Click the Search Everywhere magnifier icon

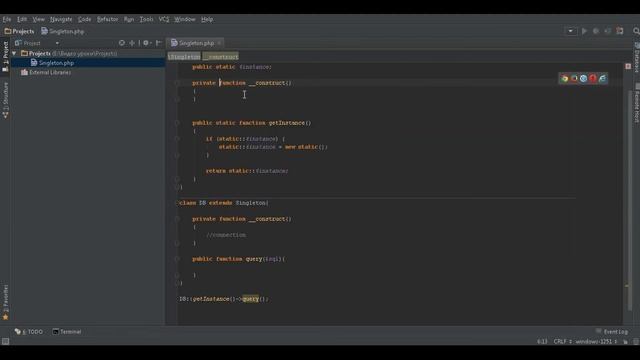pos(636,31)
